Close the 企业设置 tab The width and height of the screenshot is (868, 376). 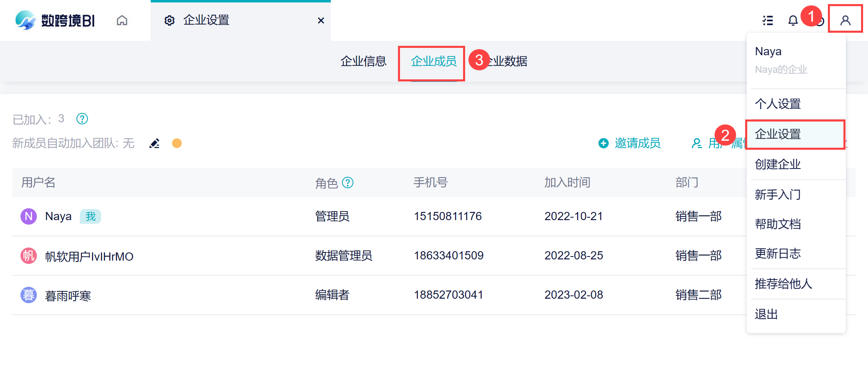tap(321, 20)
